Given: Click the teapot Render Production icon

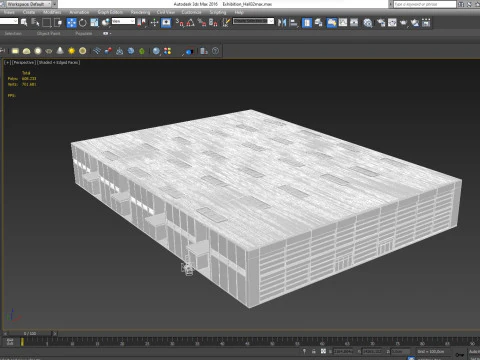Looking at the screenshot, I should (403, 23).
